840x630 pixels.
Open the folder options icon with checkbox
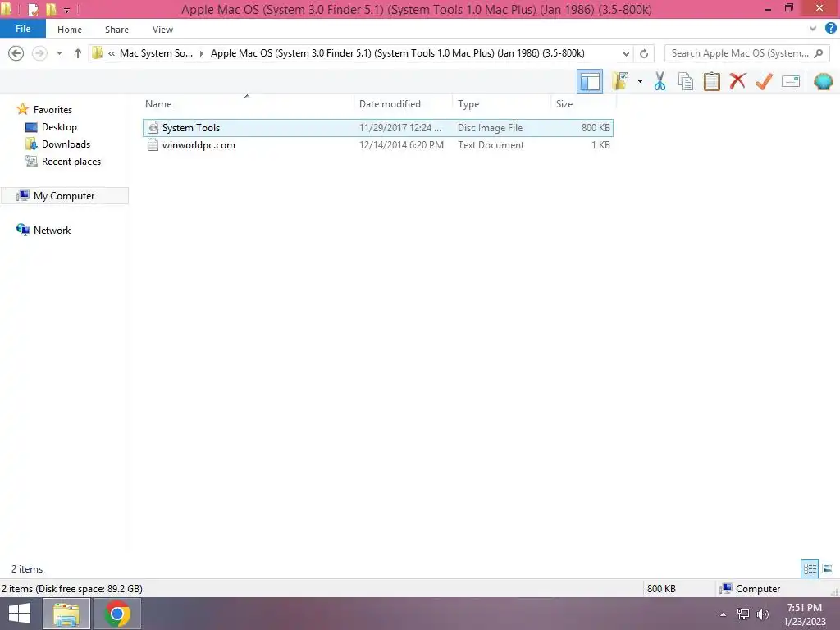coord(620,81)
